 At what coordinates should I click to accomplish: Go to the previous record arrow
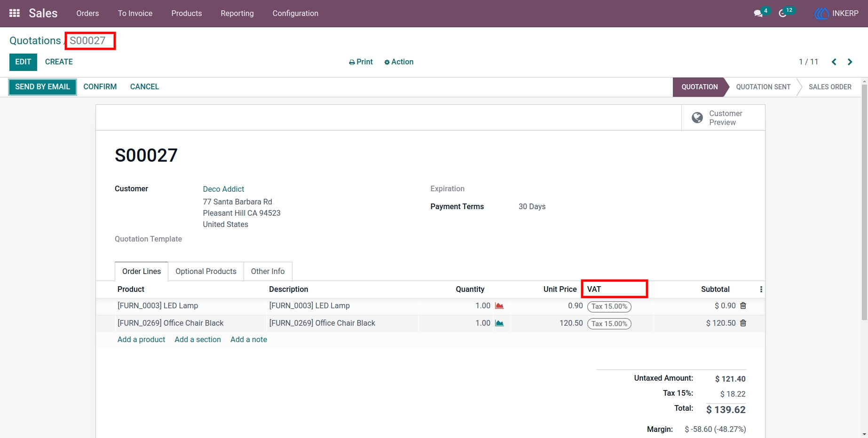pyautogui.click(x=834, y=62)
